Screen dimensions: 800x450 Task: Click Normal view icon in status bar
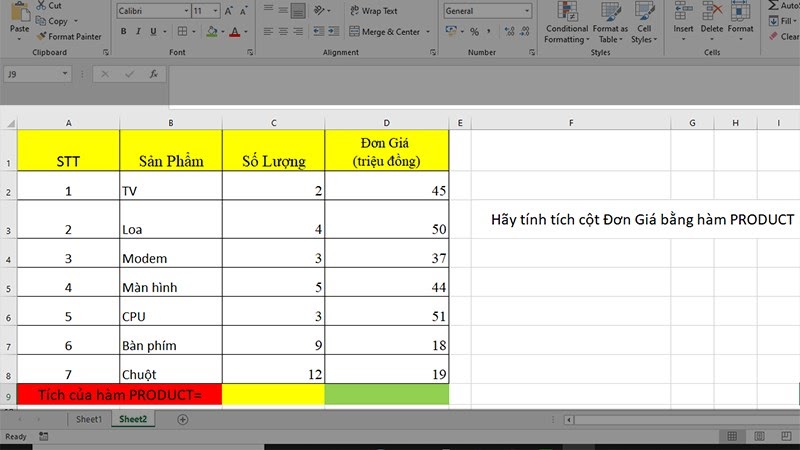[x=732, y=436]
